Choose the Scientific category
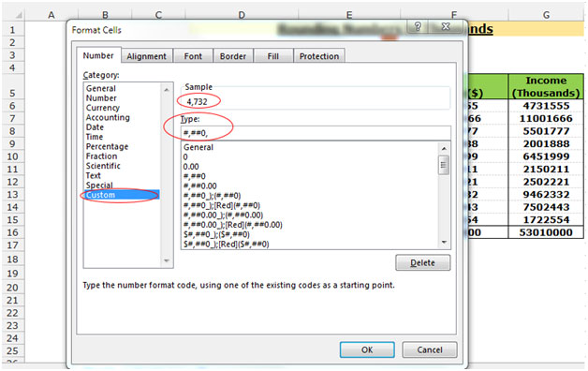 tap(103, 166)
